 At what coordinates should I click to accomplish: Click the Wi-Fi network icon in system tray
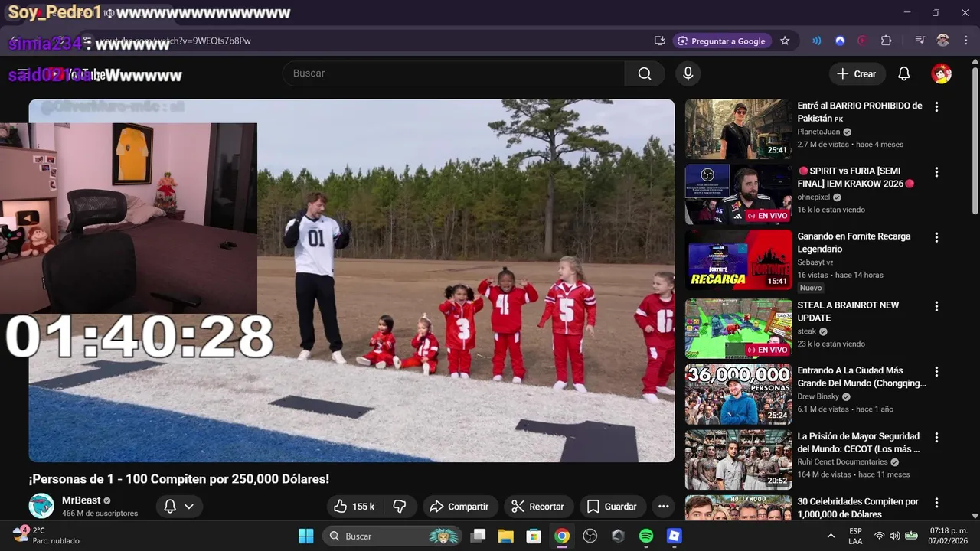tap(879, 536)
